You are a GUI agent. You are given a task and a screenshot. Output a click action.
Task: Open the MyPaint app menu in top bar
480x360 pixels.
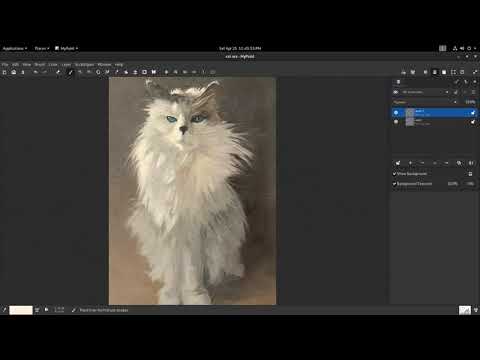[x=67, y=48]
